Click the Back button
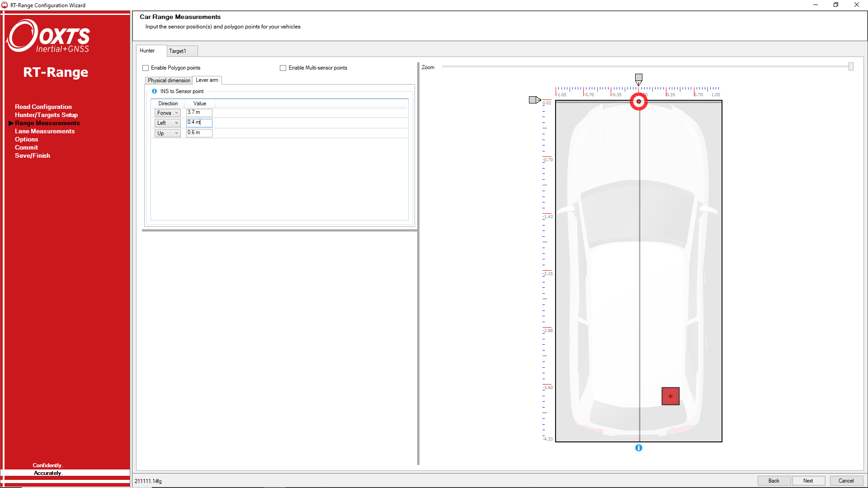 point(774,481)
